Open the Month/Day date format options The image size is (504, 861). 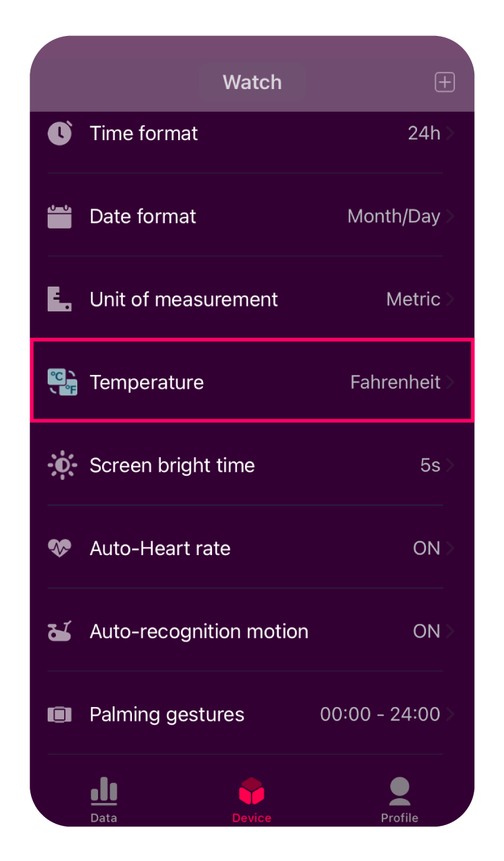pyautogui.click(x=394, y=216)
